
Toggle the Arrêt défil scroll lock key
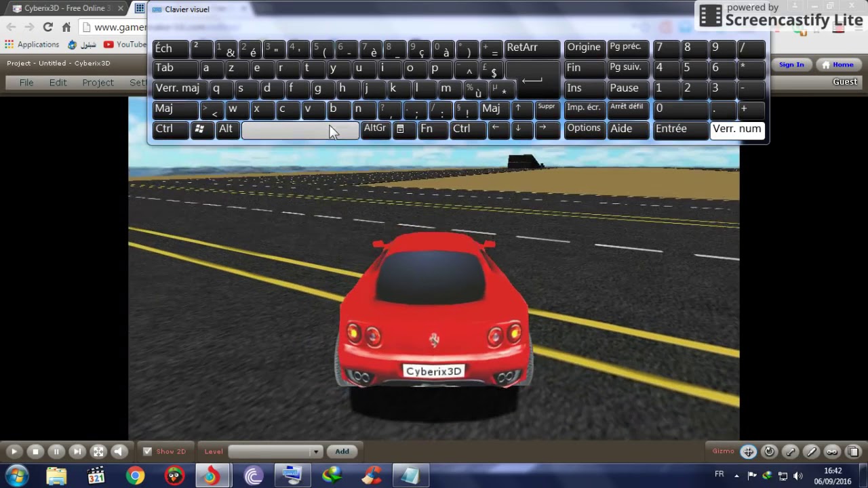pyautogui.click(x=628, y=108)
